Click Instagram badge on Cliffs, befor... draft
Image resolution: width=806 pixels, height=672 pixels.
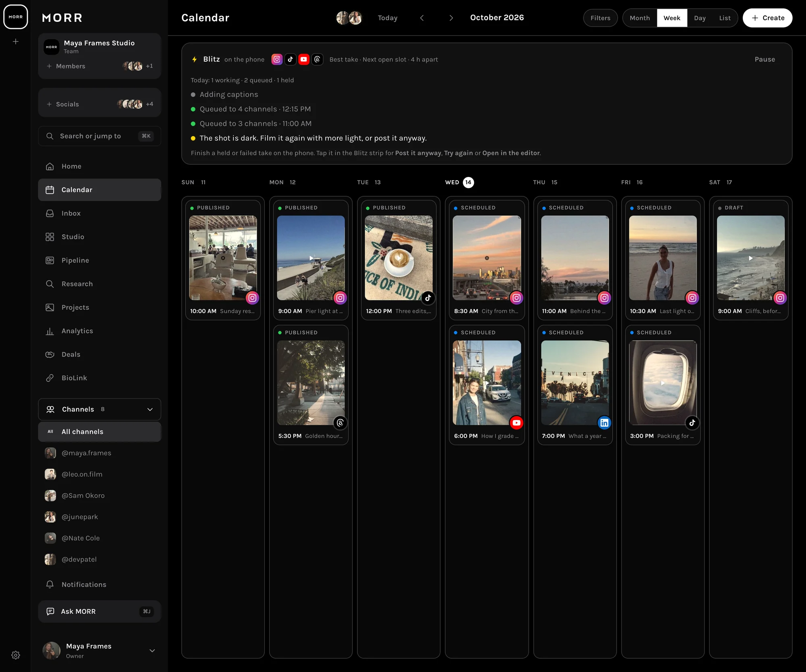(x=780, y=298)
